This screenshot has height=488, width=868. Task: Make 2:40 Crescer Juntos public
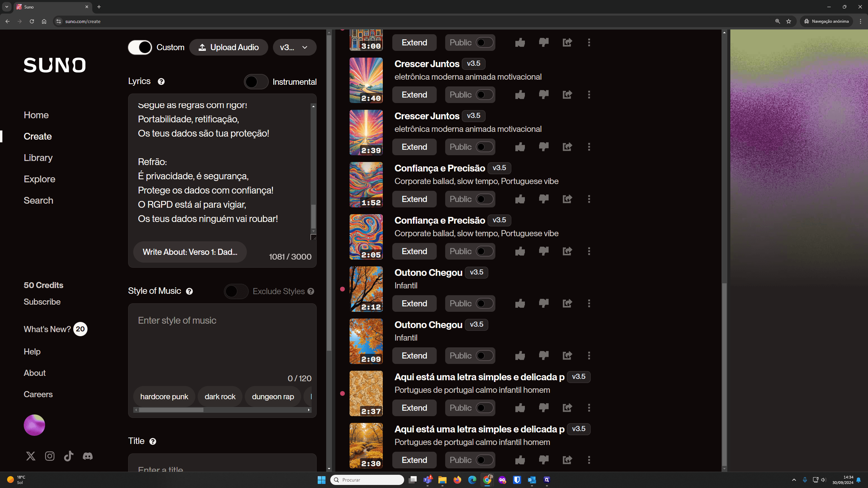[x=484, y=95]
